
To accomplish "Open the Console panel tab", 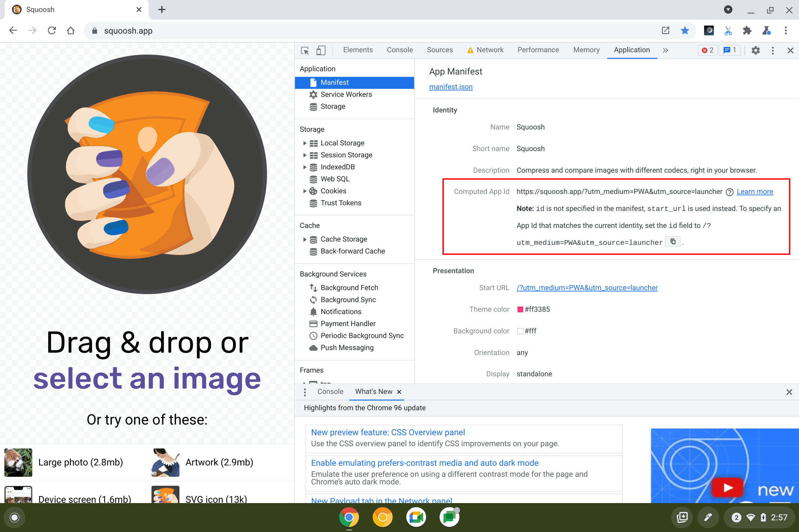I will point(399,51).
